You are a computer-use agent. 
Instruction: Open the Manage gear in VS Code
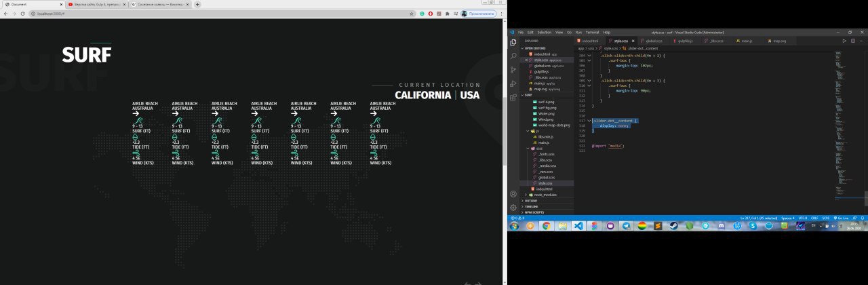513,207
